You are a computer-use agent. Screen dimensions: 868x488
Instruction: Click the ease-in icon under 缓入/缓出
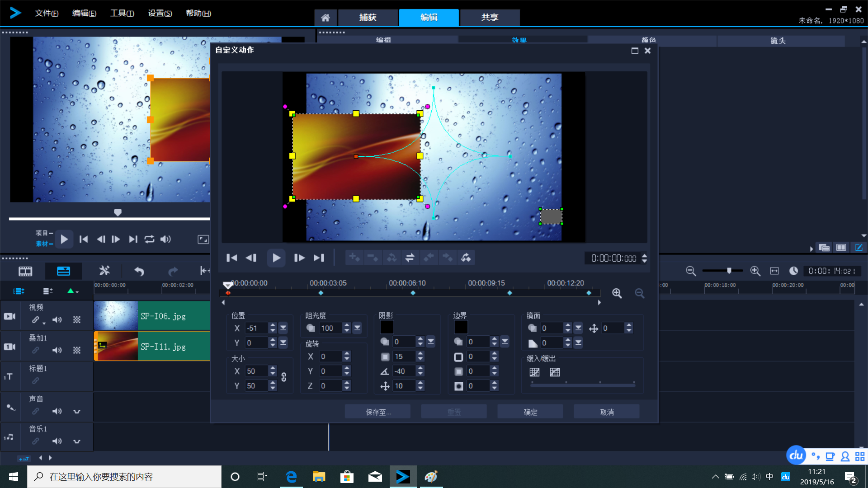534,372
